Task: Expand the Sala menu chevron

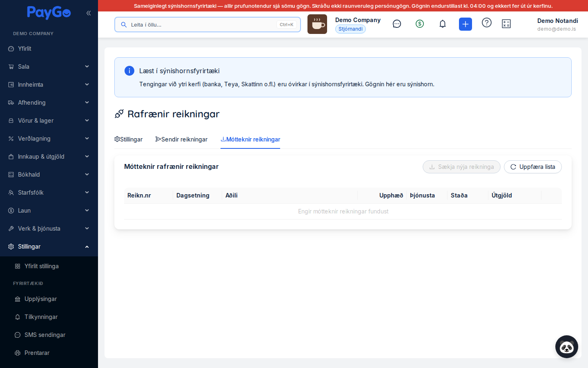Action: coord(87,67)
